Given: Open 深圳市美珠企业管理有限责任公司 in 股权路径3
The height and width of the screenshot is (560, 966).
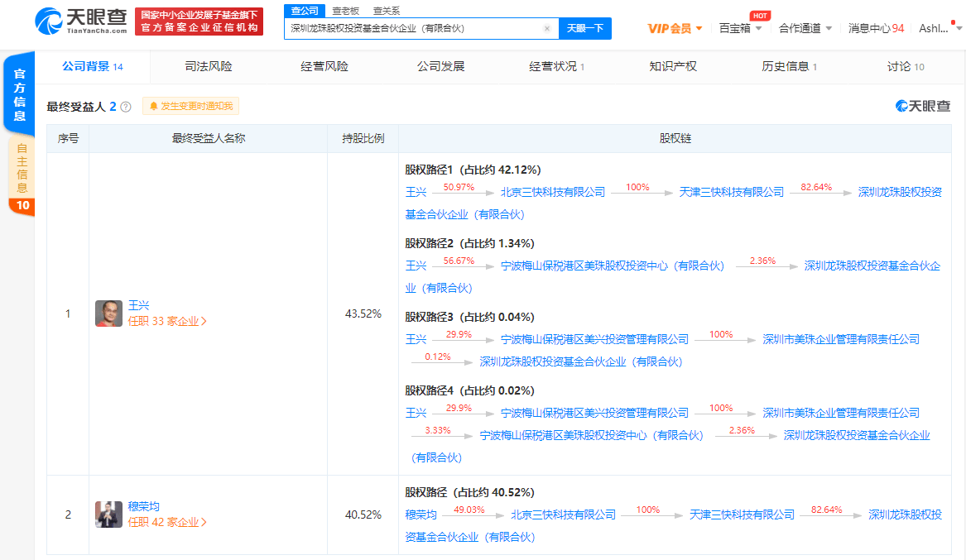Looking at the screenshot, I should [841, 339].
